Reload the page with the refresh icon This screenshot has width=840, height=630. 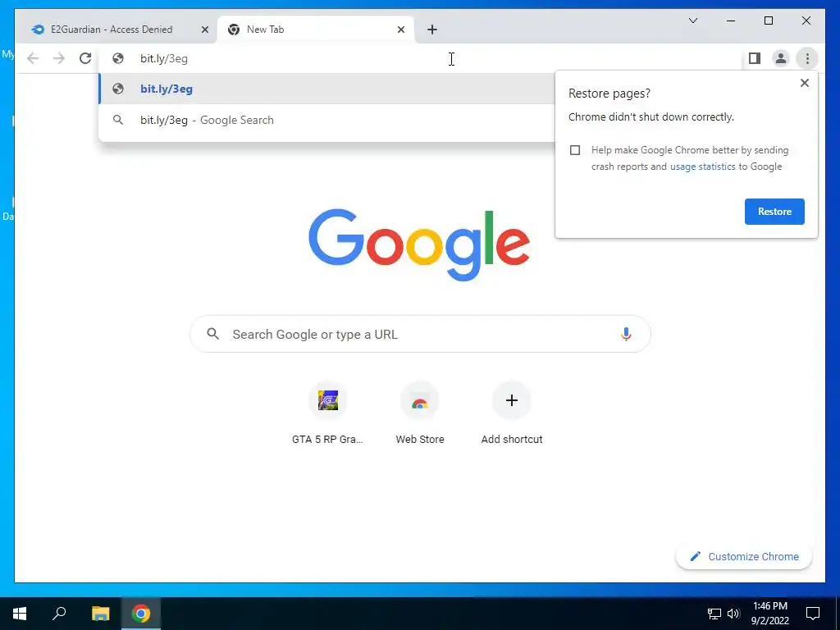pos(85,58)
